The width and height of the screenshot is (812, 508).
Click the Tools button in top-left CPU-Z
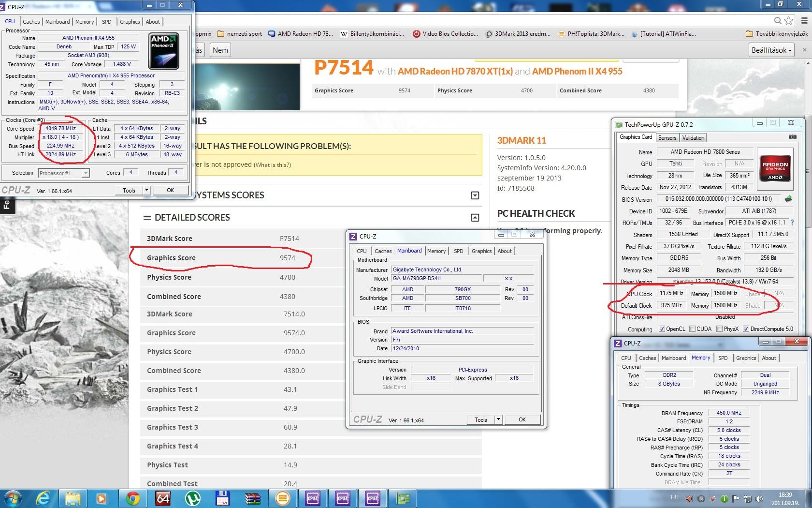coord(129,190)
